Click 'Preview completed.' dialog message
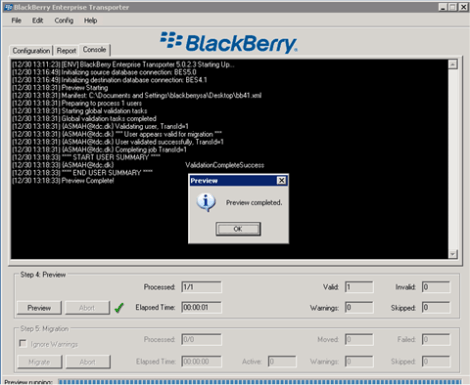The height and width of the screenshot is (385, 470). (x=254, y=203)
